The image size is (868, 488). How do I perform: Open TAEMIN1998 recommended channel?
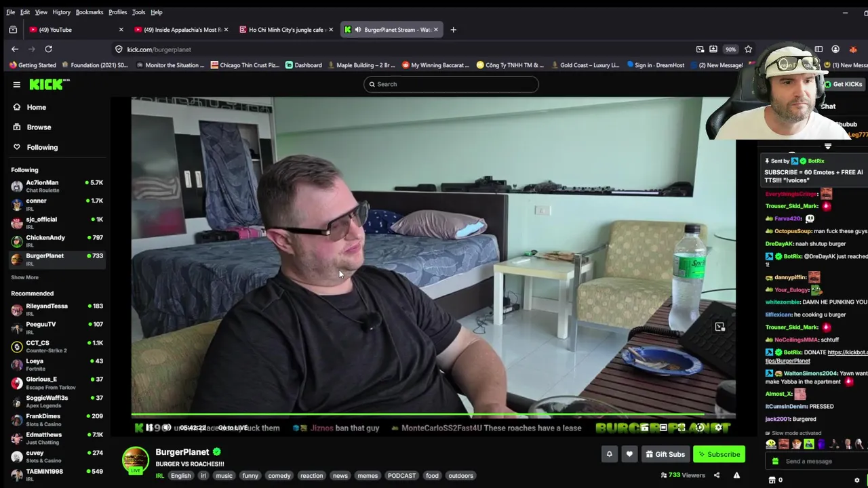(57, 474)
